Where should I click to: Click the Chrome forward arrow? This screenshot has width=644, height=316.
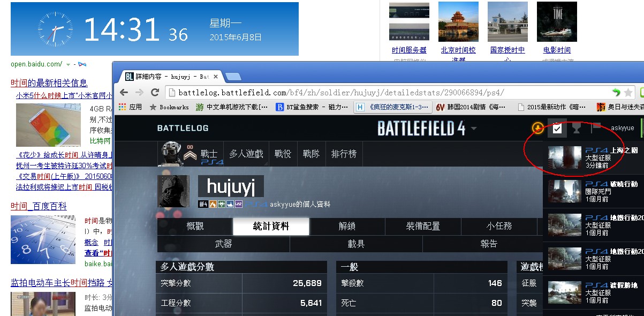point(139,93)
